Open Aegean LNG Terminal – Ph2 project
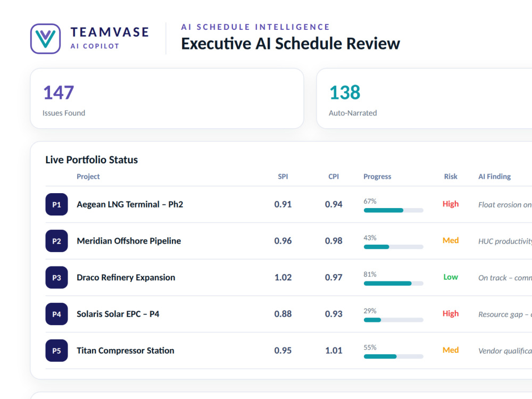 coord(130,204)
